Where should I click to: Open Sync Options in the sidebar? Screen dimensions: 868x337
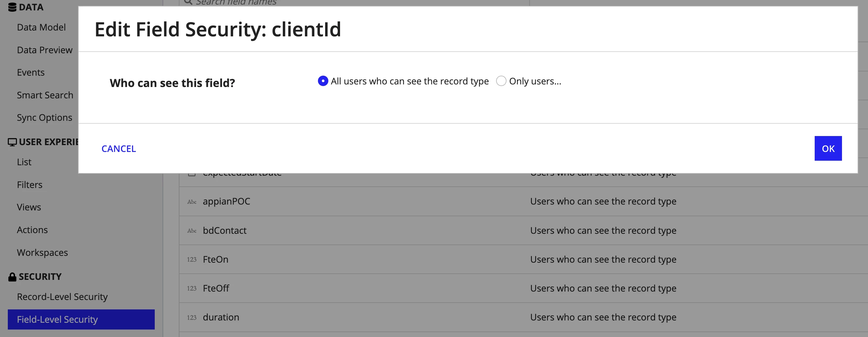[x=45, y=118]
